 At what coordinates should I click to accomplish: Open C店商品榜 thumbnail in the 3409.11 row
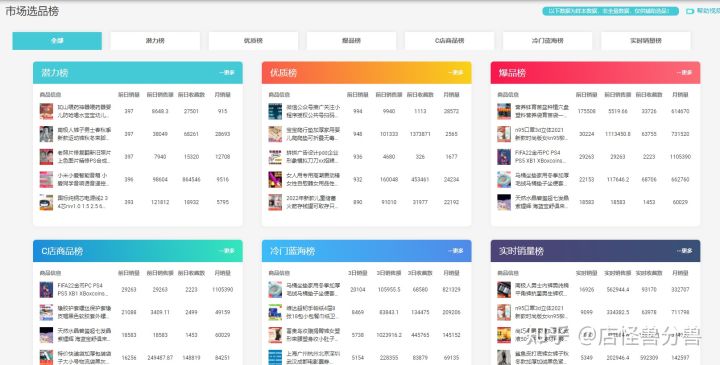tap(46, 312)
